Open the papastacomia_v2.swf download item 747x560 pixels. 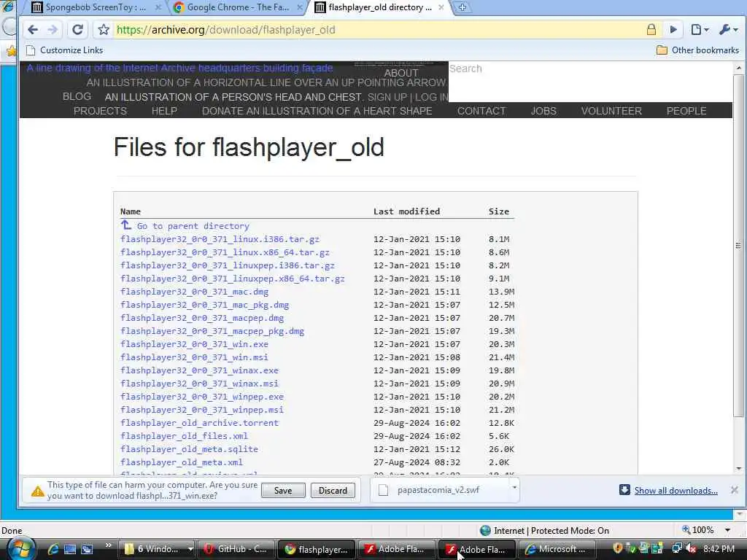click(x=438, y=490)
